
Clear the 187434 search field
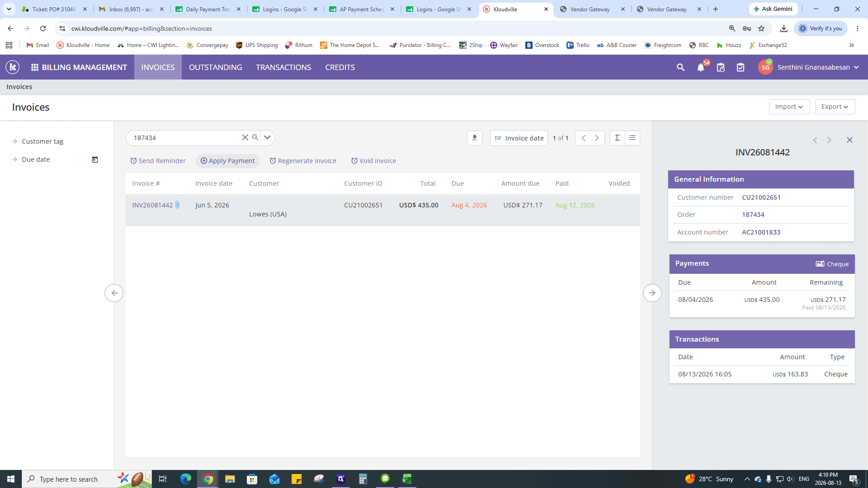click(x=245, y=137)
